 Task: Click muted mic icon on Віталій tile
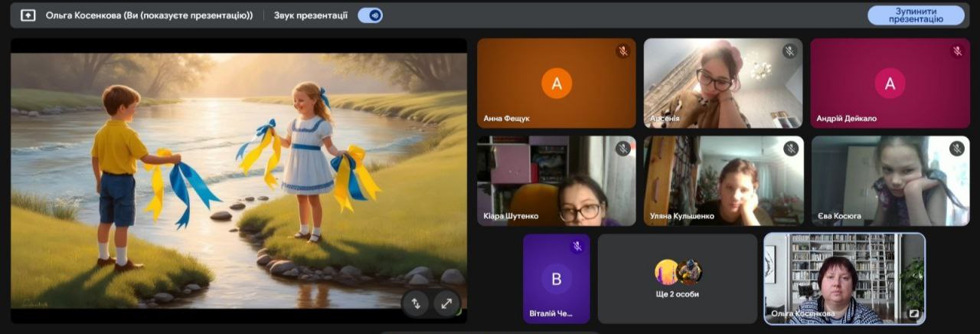pos(577,246)
